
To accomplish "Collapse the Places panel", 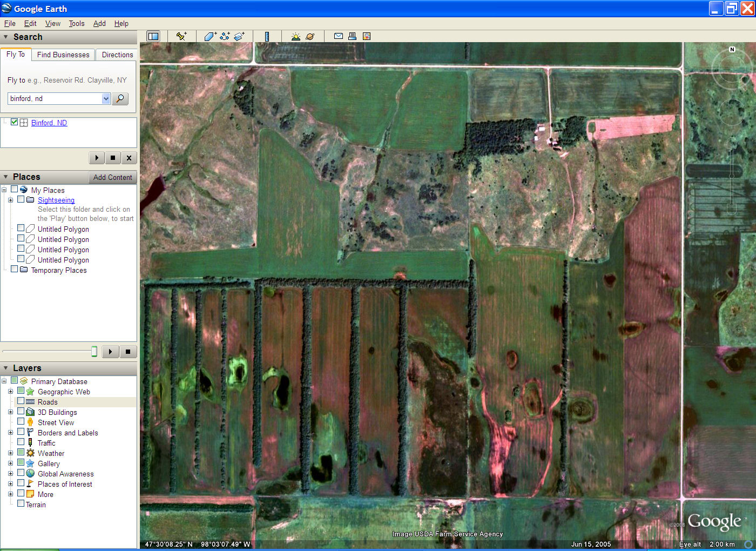I will pos(6,177).
